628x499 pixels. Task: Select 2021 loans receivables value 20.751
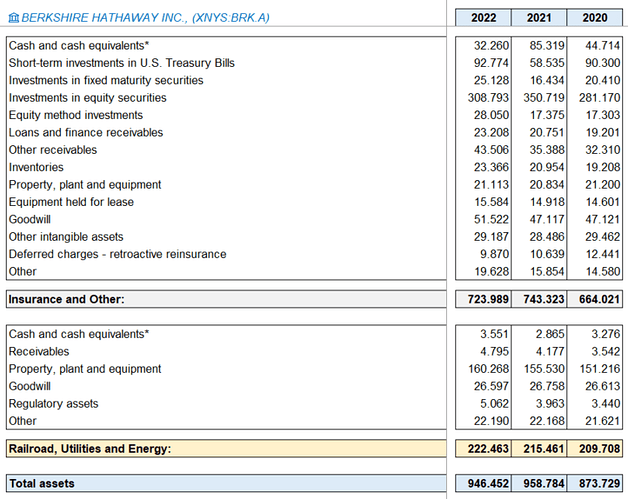tap(547, 133)
